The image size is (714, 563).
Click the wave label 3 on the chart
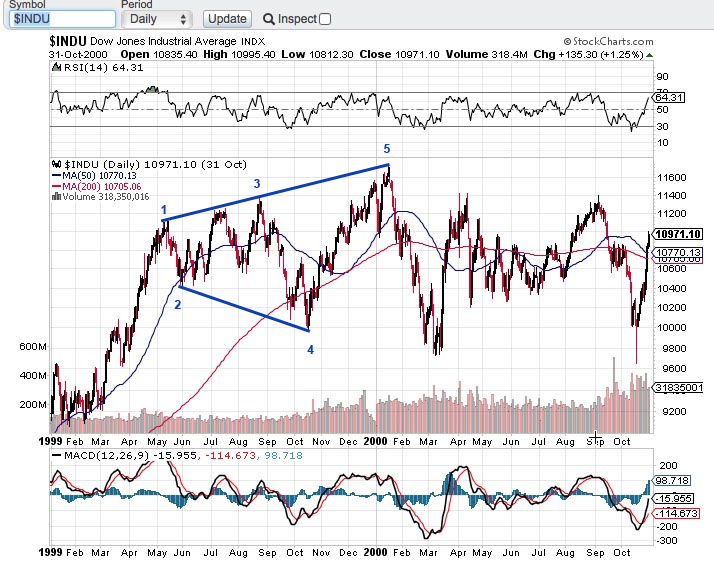pos(257,184)
